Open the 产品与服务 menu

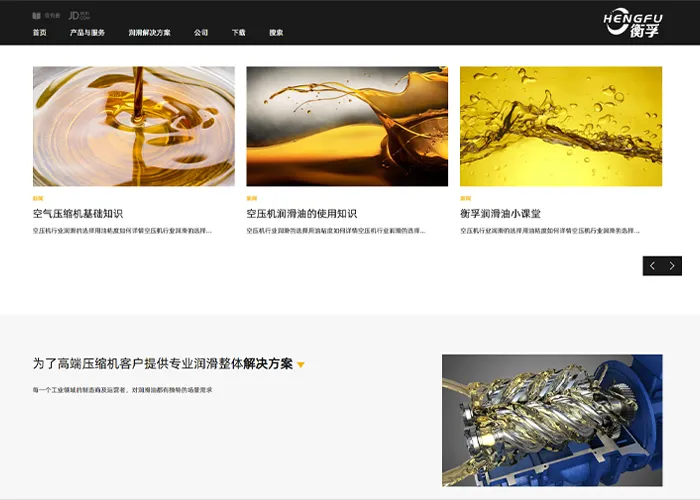[x=87, y=33]
